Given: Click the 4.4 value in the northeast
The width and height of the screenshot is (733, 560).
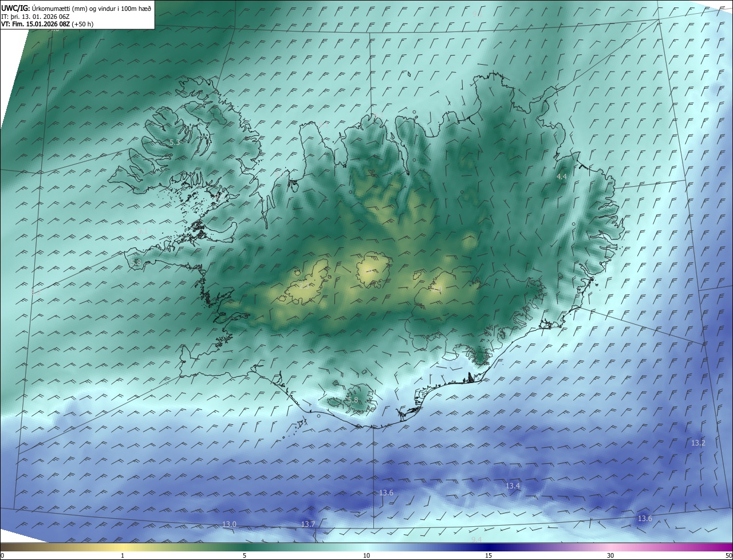Looking at the screenshot, I should click(x=562, y=177).
